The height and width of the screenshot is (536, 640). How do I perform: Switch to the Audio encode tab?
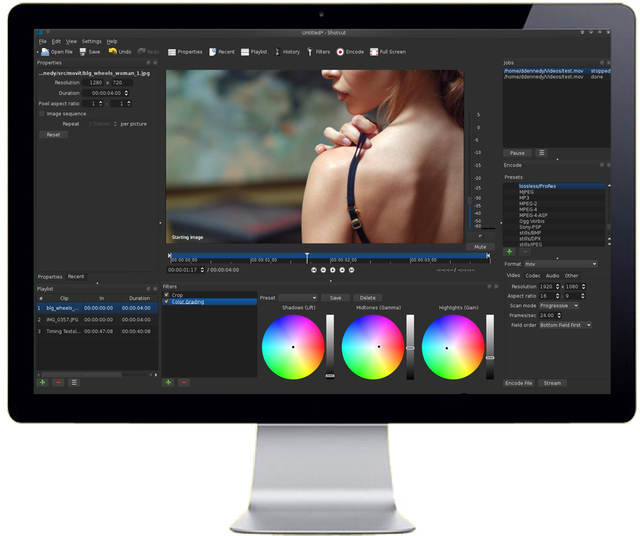(x=552, y=276)
